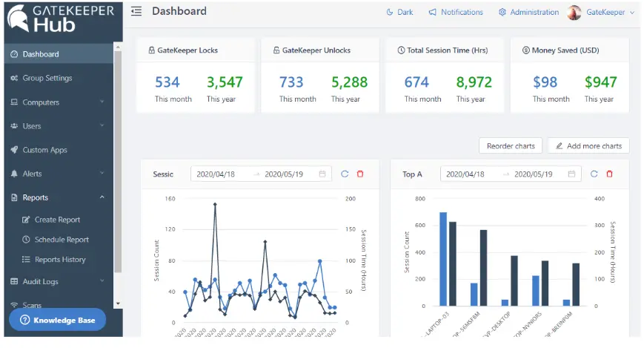Click the sidebar scrollbar up arrow
This screenshot has width=644, height=348.
coord(118,47)
